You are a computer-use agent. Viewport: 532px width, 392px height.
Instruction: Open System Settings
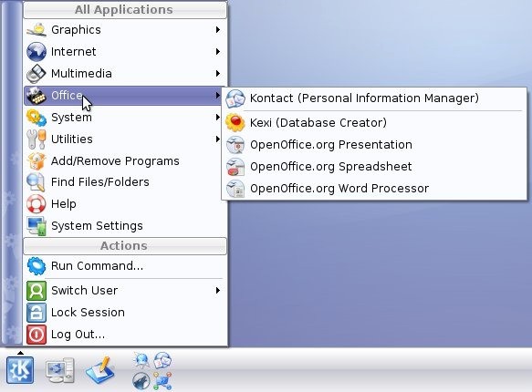coord(125,226)
